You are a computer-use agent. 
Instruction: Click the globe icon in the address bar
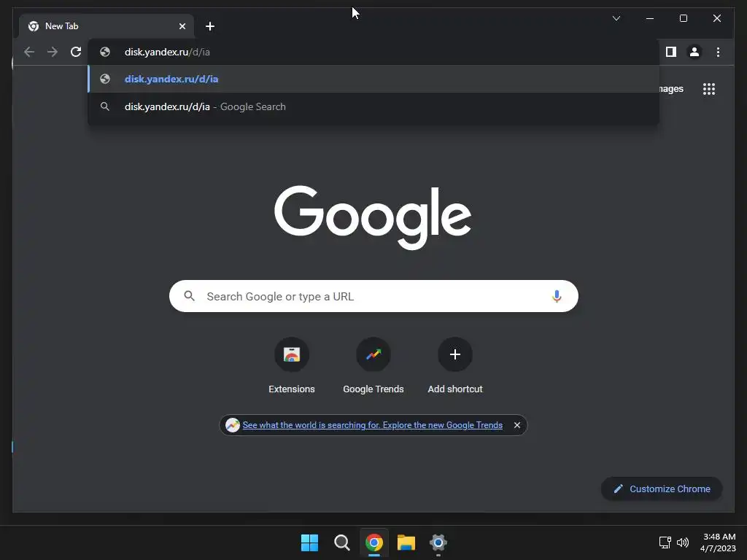point(105,52)
